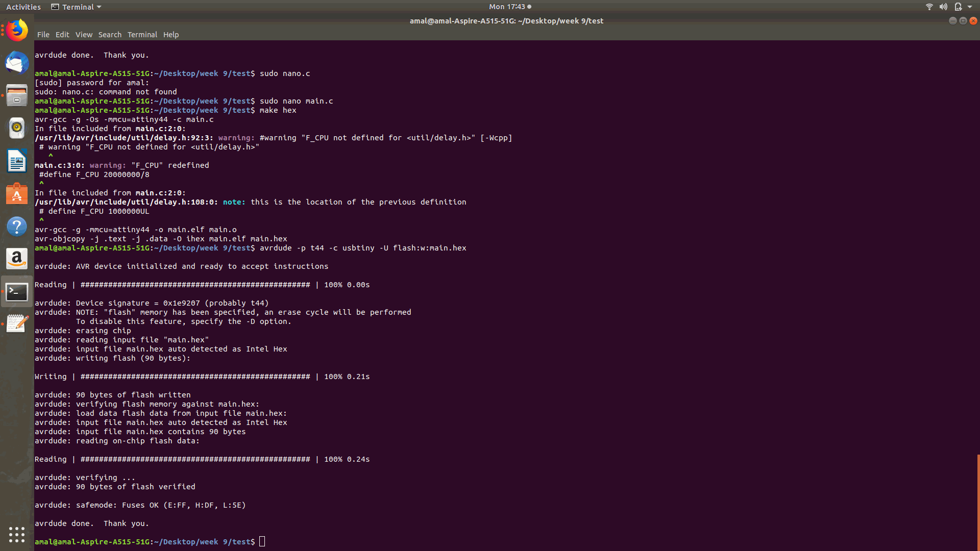Show Applications grid button
The height and width of the screenshot is (551, 980).
(x=17, y=534)
